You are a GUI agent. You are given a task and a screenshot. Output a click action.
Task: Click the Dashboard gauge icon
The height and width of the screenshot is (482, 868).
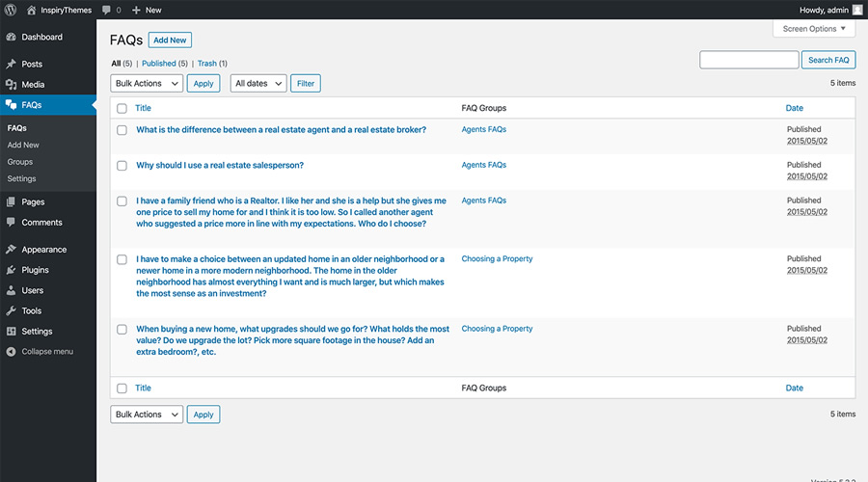(x=11, y=37)
